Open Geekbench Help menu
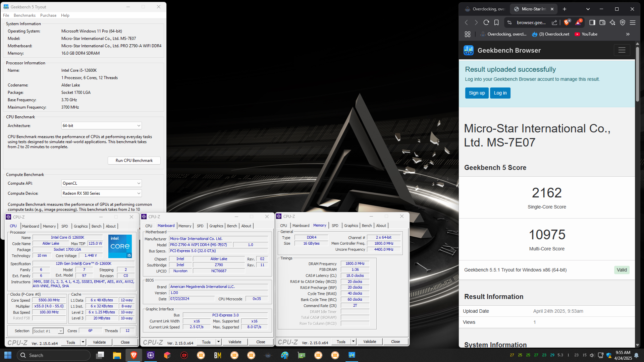 click(x=65, y=15)
